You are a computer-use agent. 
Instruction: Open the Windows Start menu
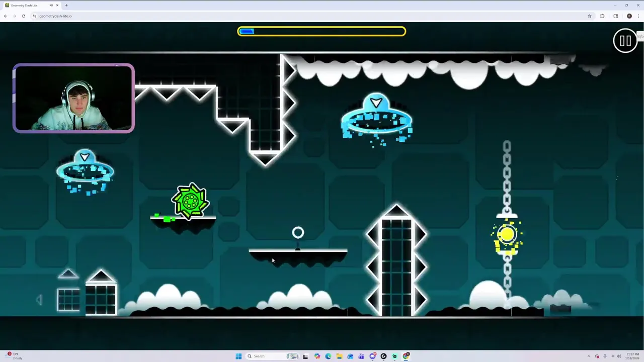click(238, 356)
